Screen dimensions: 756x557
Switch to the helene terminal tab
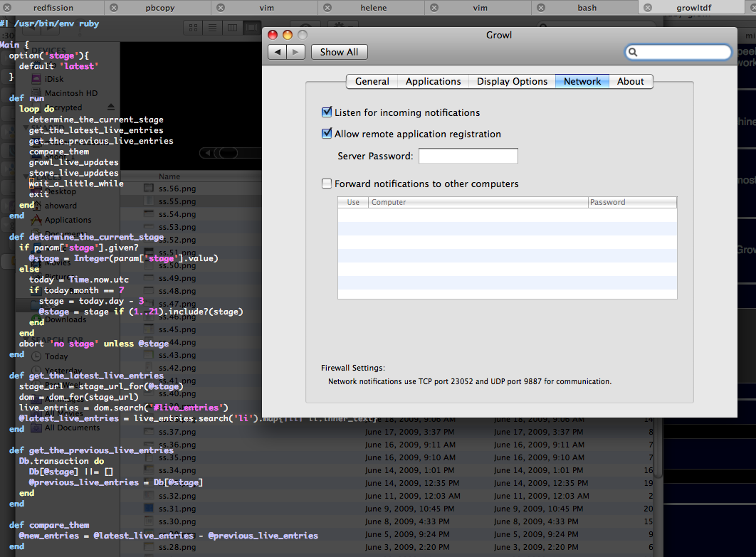click(x=374, y=8)
